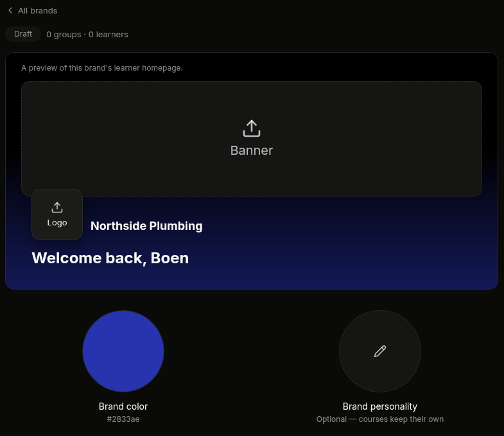
Task: Click the Brand personality label
Action: point(380,406)
